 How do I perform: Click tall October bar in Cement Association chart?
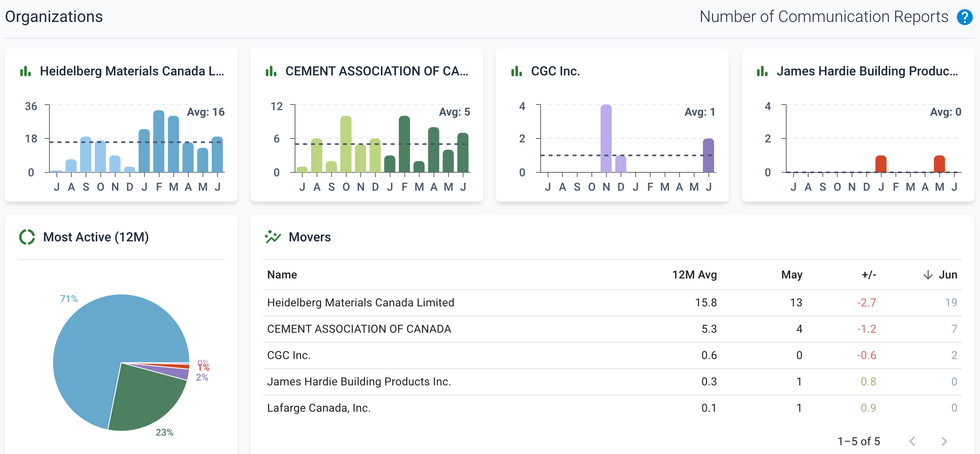click(346, 144)
